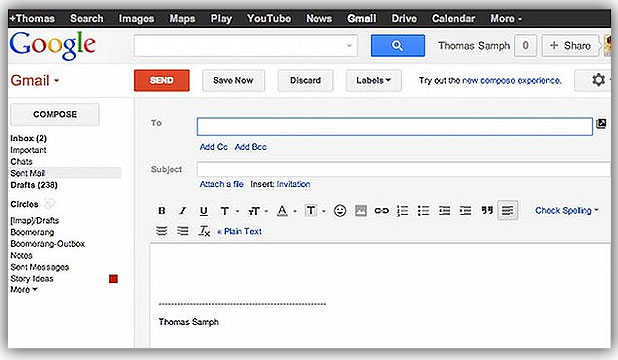Screen dimensions: 618x360
Task: Open the Circles section
Action: [24, 204]
